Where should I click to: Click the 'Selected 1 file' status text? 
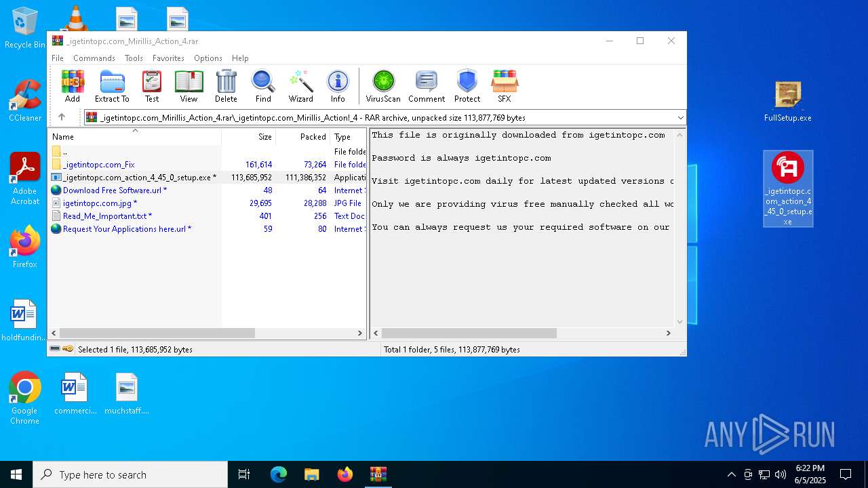click(135, 350)
